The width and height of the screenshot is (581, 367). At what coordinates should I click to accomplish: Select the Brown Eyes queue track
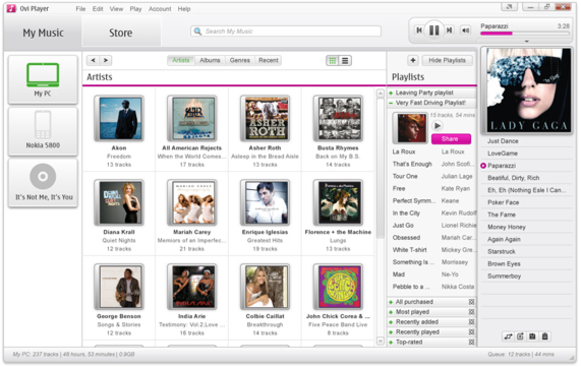pyautogui.click(x=504, y=264)
